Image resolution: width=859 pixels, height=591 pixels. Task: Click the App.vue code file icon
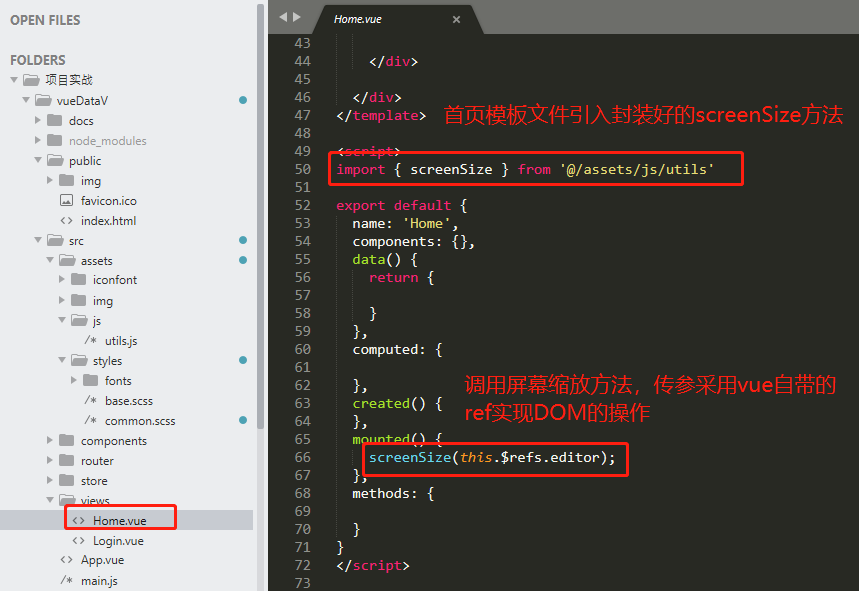coord(66,560)
